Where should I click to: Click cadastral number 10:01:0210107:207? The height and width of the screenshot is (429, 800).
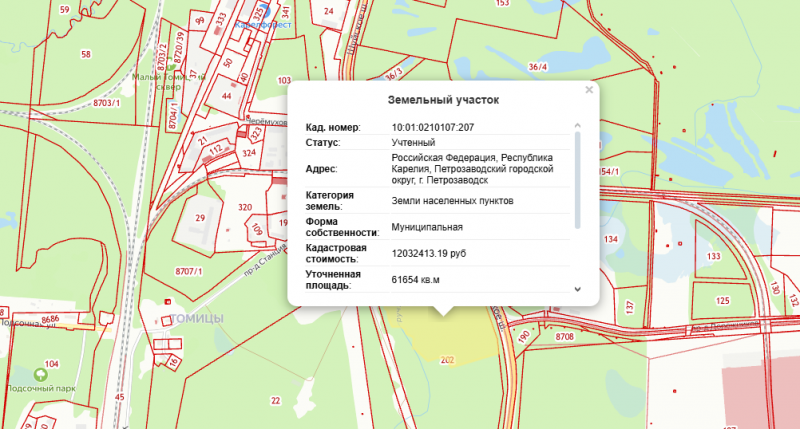[x=433, y=127]
